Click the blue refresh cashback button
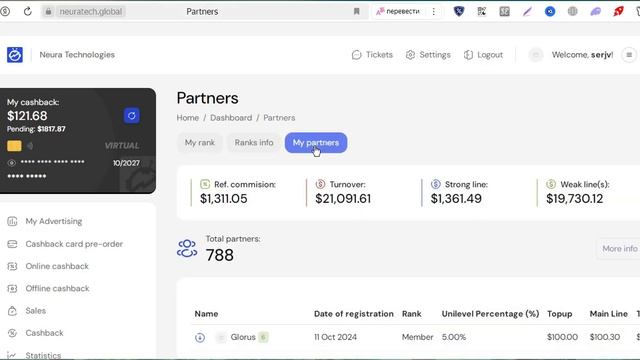Image resolution: width=640 pixels, height=360 pixels. point(131,116)
